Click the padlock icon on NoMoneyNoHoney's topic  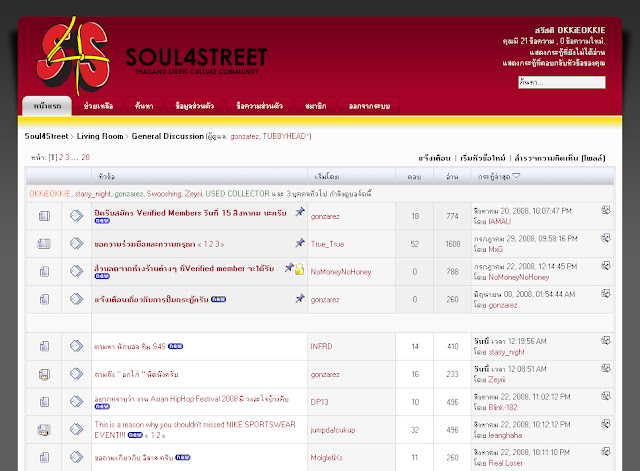(300, 269)
